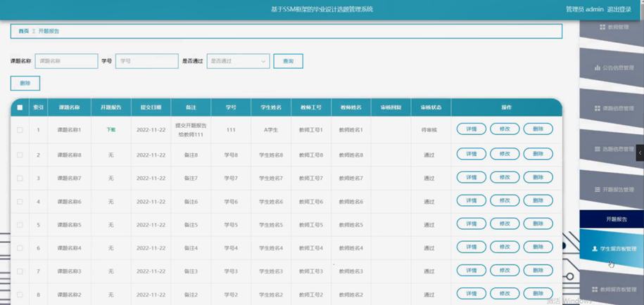Check the row for 课题名称5
The height and width of the screenshot is (305, 644).
pyautogui.click(x=20, y=225)
